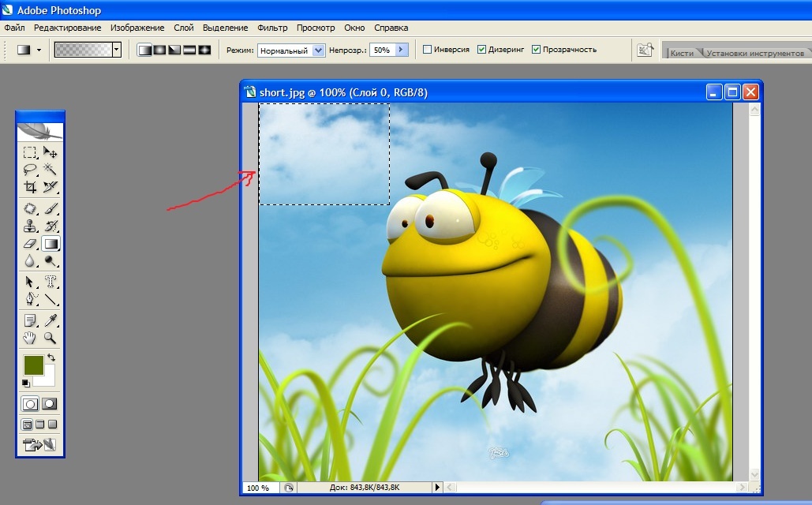Viewport: 812px width, 505px height.
Task: Select the Gradient tool in toolbox
Action: click(51, 244)
